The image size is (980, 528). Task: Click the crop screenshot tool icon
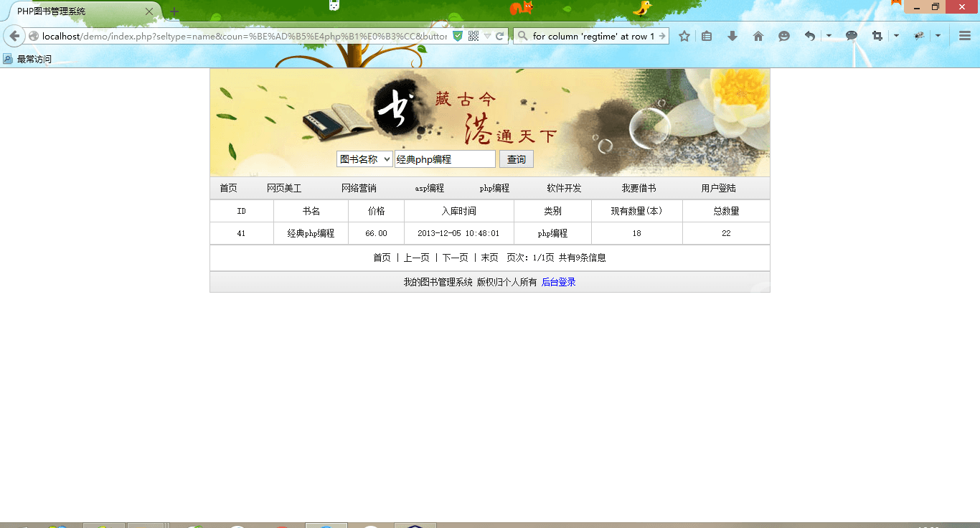pos(877,36)
